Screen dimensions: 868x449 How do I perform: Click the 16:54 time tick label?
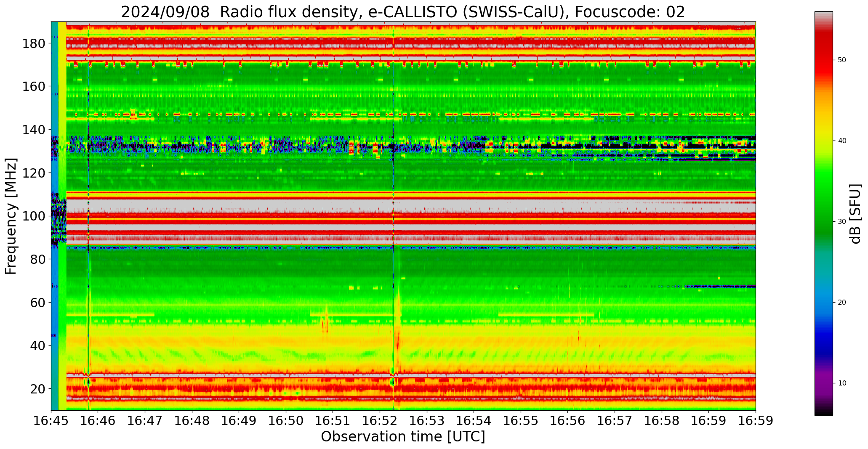point(474,421)
